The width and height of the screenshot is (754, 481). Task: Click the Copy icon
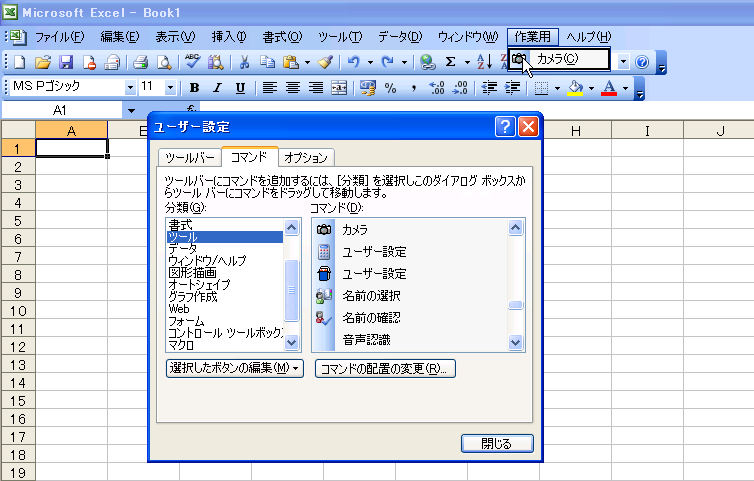[267, 62]
